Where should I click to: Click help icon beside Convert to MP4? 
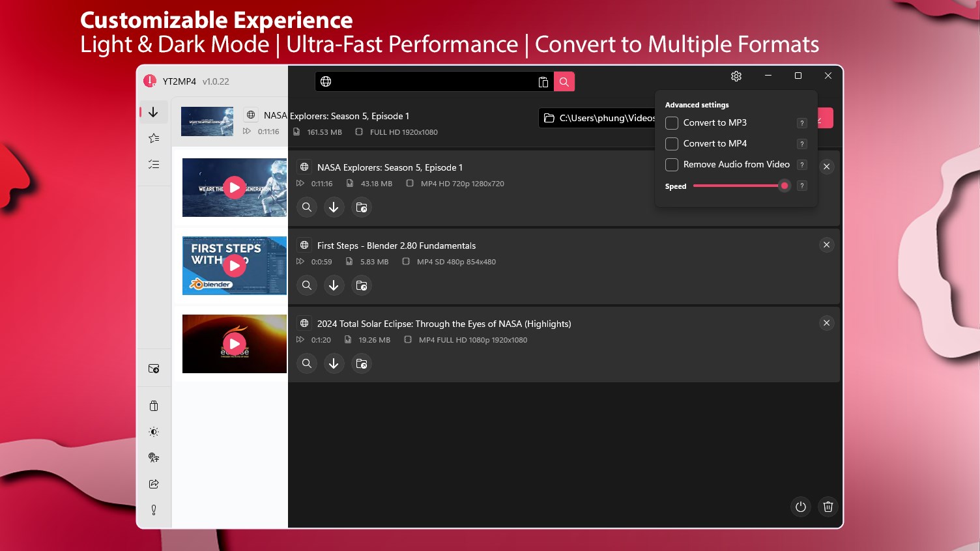[x=802, y=144]
